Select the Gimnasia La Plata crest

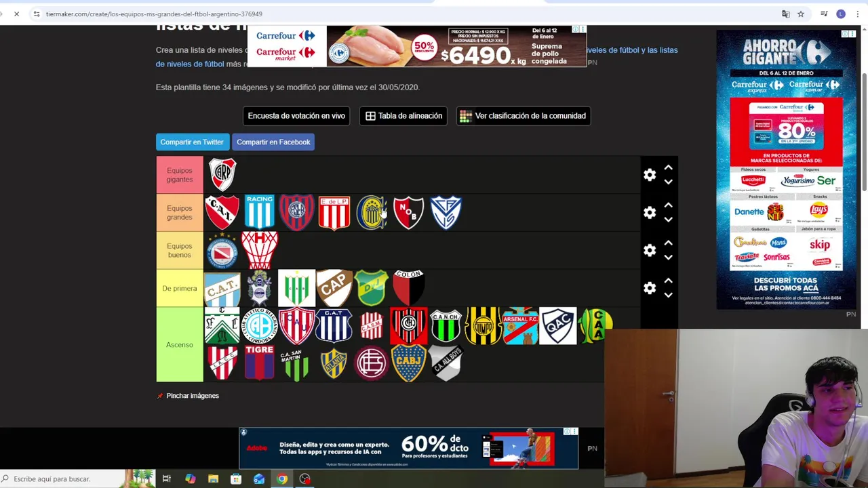coord(259,289)
